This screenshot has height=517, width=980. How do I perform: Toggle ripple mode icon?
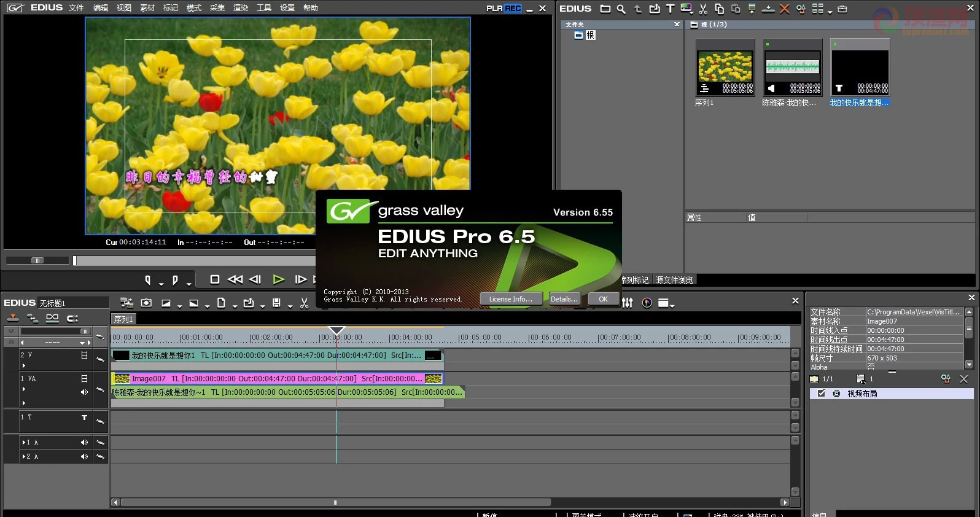pos(33,318)
